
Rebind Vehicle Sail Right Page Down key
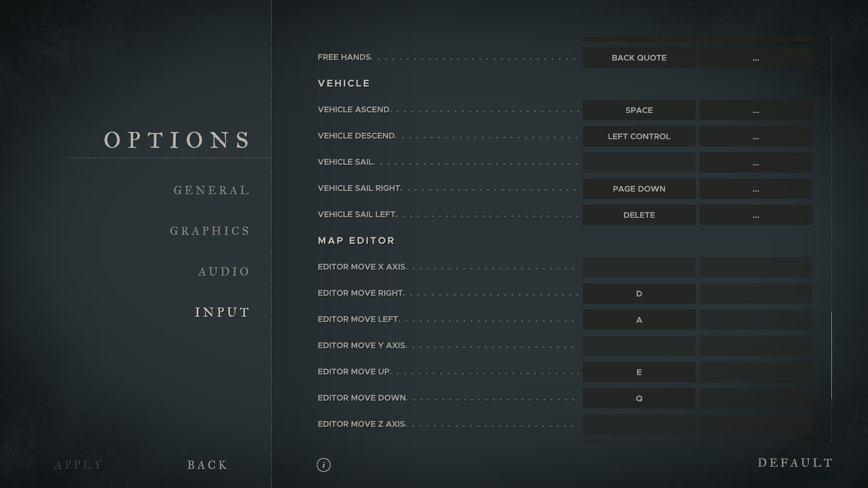[x=639, y=189]
